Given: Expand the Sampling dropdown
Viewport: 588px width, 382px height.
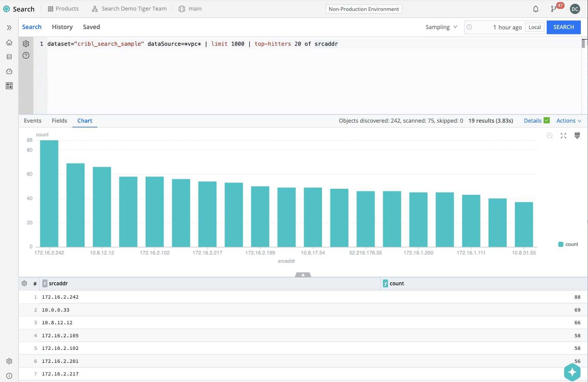Looking at the screenshot, I should pos(441,27).
